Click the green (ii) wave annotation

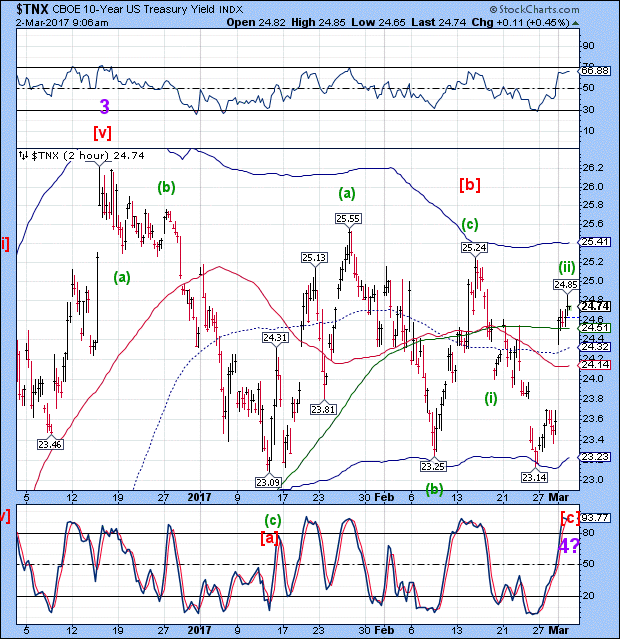567,268
